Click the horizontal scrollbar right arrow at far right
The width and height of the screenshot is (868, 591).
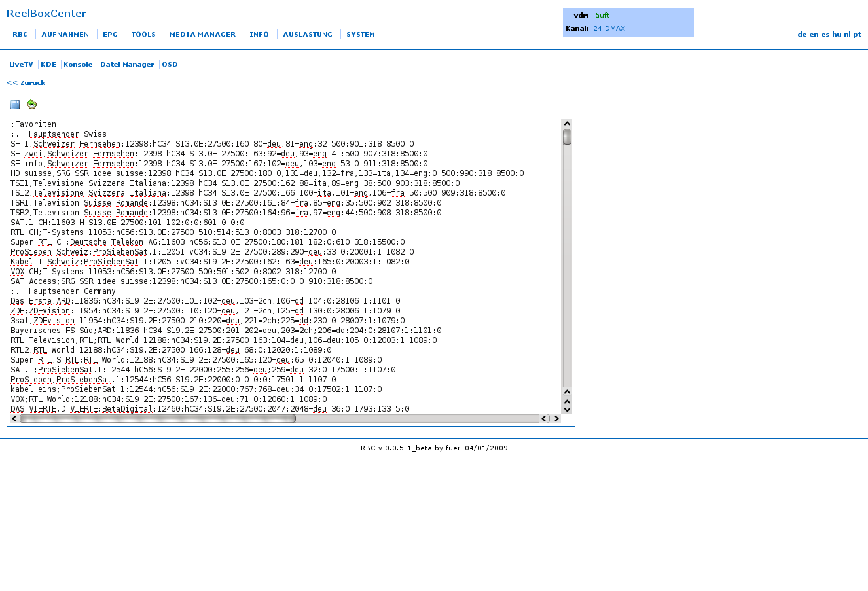tap(556, 419)
